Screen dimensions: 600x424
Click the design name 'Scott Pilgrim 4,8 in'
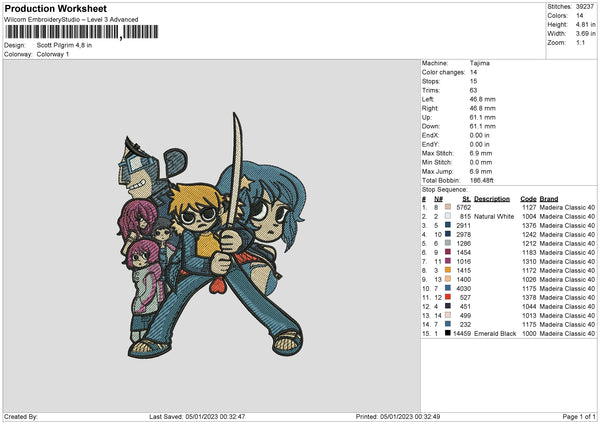(64, 45)
